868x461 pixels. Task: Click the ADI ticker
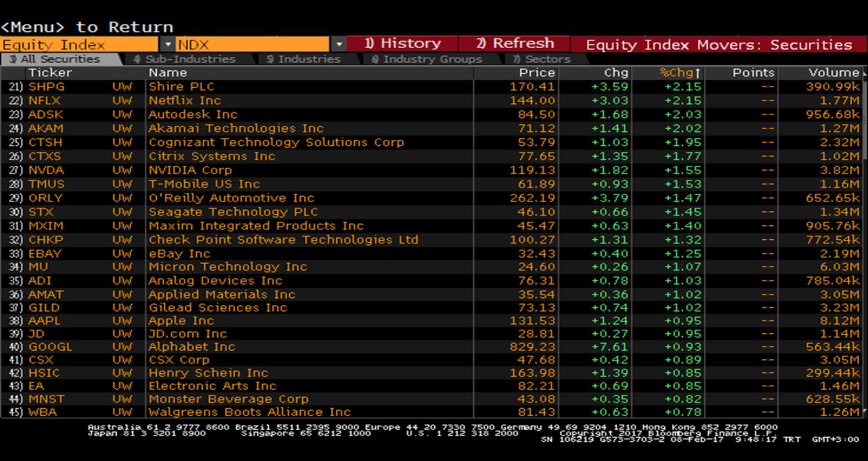(x=39, y=281)
